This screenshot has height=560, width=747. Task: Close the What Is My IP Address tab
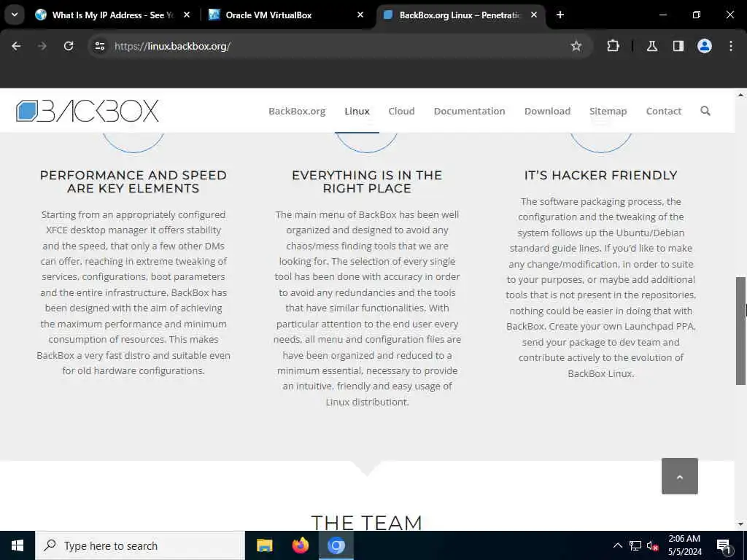coord(187,15)
